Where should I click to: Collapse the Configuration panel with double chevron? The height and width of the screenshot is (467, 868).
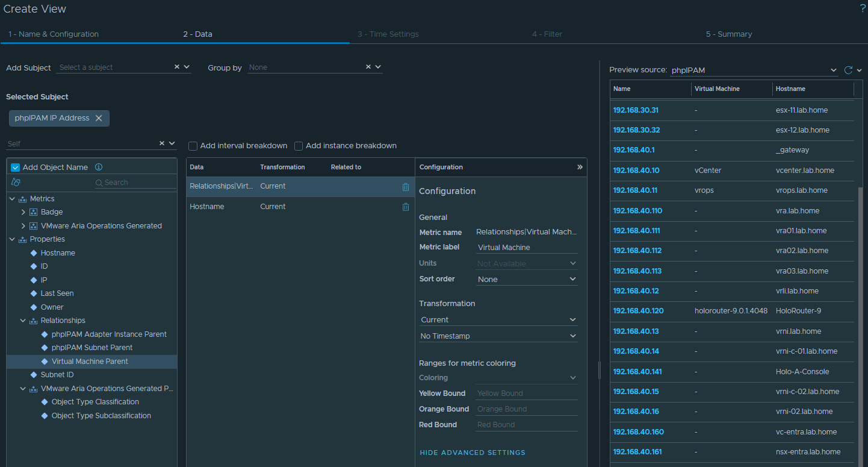pyautogui.click(x=580, y=167)
